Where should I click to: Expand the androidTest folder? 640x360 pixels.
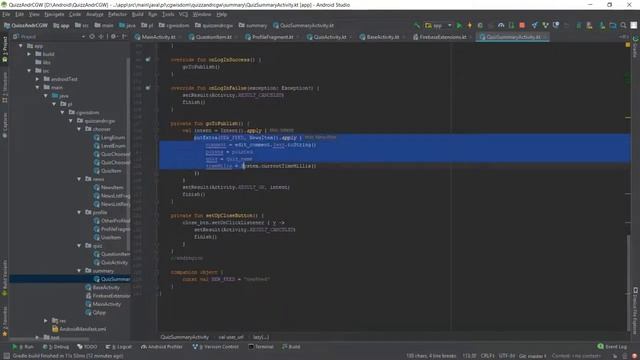tap(38, 79)
